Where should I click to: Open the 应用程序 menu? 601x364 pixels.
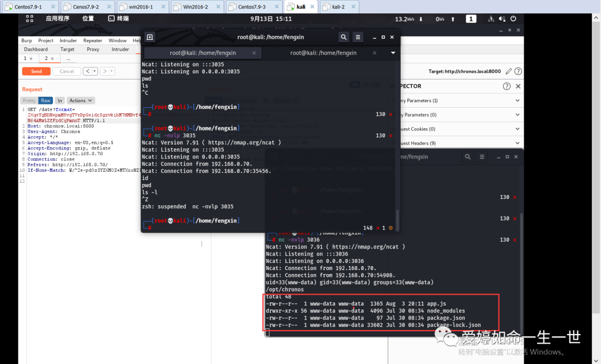click(57, 18)
